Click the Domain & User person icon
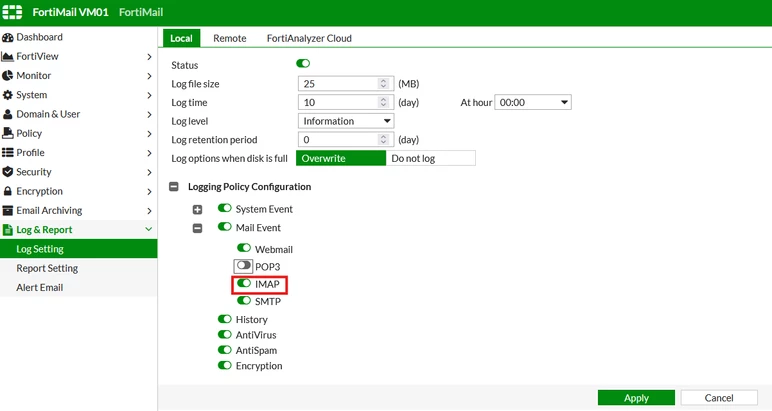 click(7, 114)
